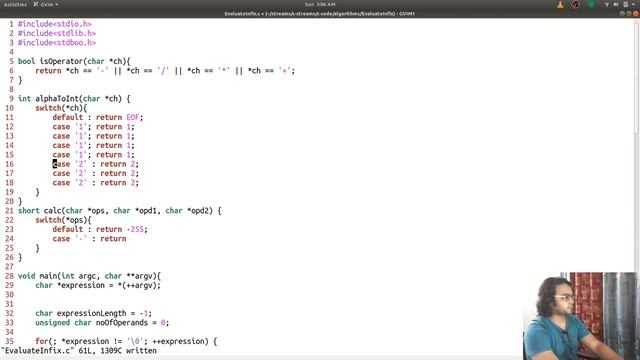Click '#include<stdio.h>' on line 1
Viewport: 640px width, 360px height.
click(x=55, y=24)
